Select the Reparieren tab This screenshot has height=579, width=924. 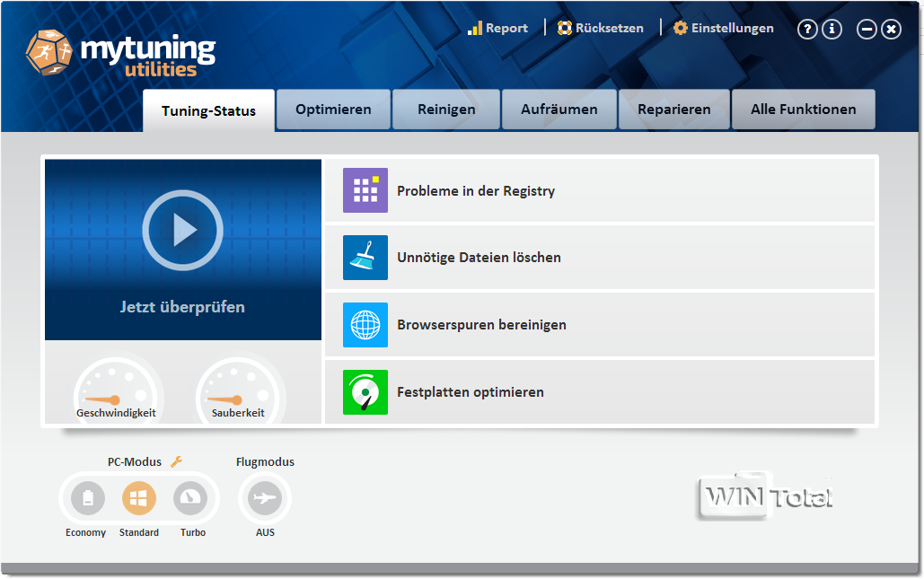click(x=674, y=110)
